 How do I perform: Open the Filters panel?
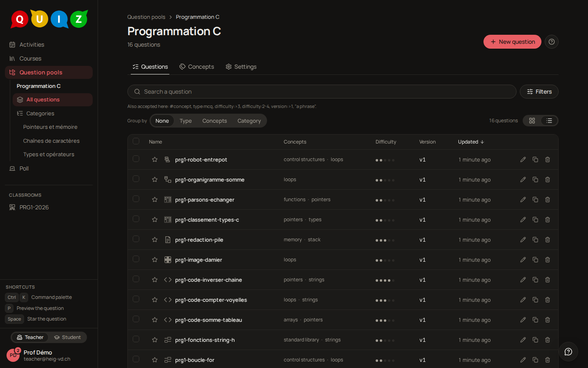[539, 92]
